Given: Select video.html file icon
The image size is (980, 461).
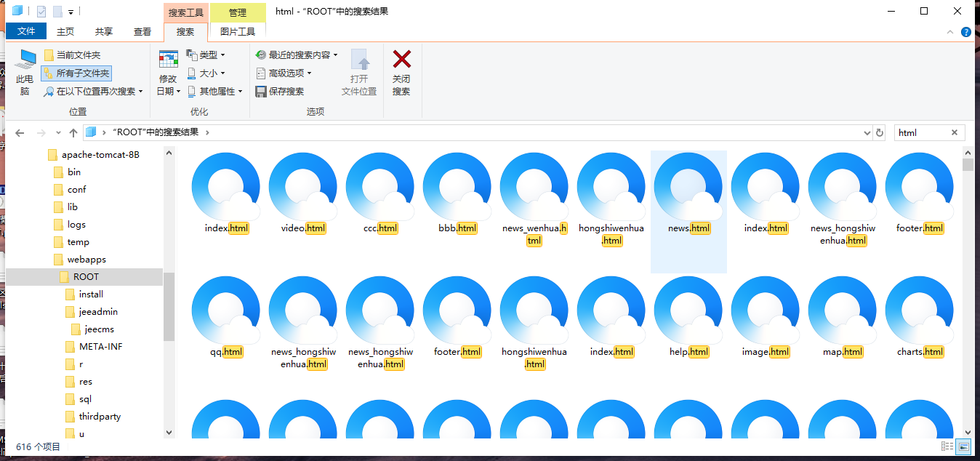Looking at the screenshot, I should [303, 187].
